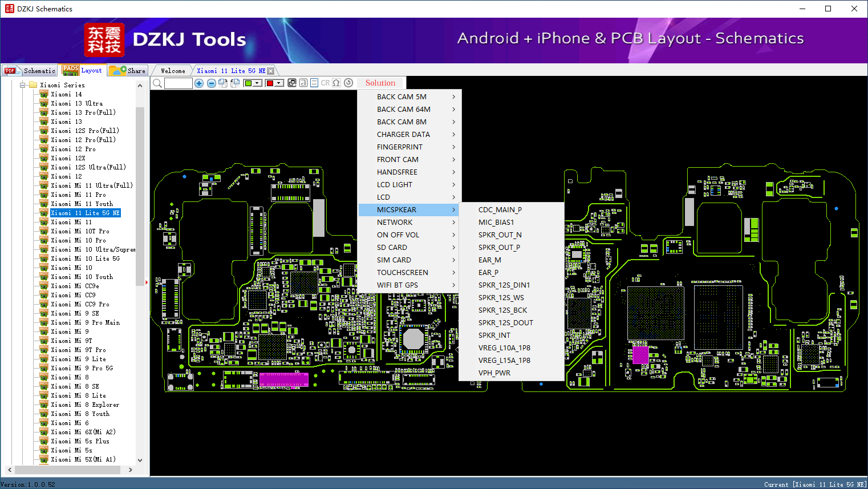Click the overlapping-squares layer icon
This screenshot has width=868, height=489.
pyautogui.click(x=292, y=83)
